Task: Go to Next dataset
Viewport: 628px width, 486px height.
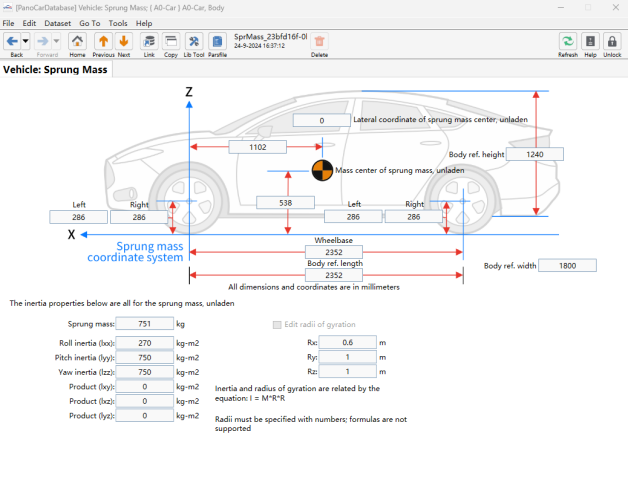Action: [x=124, y=41]
